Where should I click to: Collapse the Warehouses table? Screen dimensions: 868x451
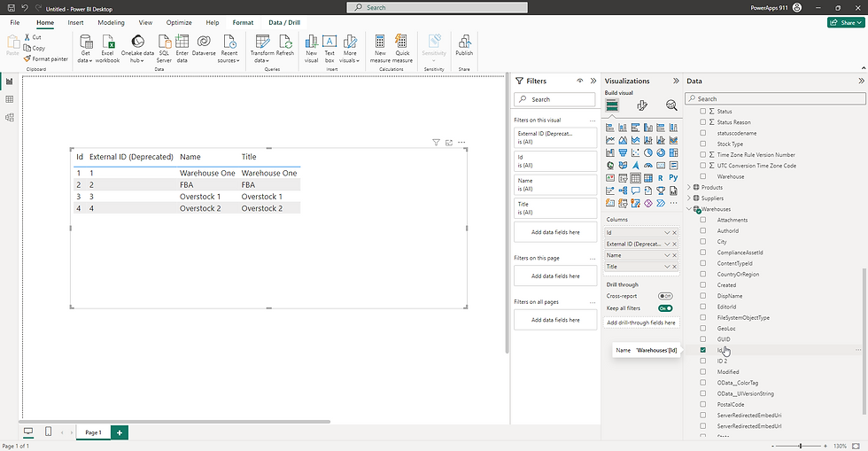[x=689, y=209]
